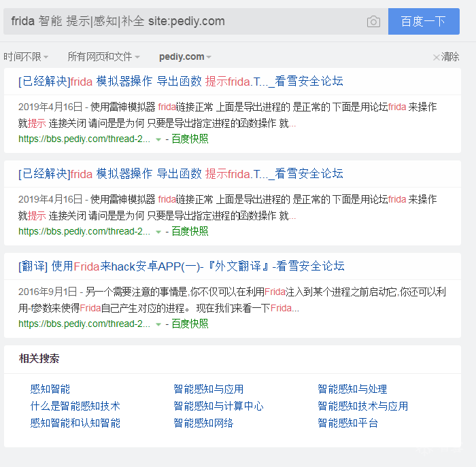This screenshot has width=476, height=467.
Task: Expand the first result's URL dropdown arrow
Action: pos(158,139)
